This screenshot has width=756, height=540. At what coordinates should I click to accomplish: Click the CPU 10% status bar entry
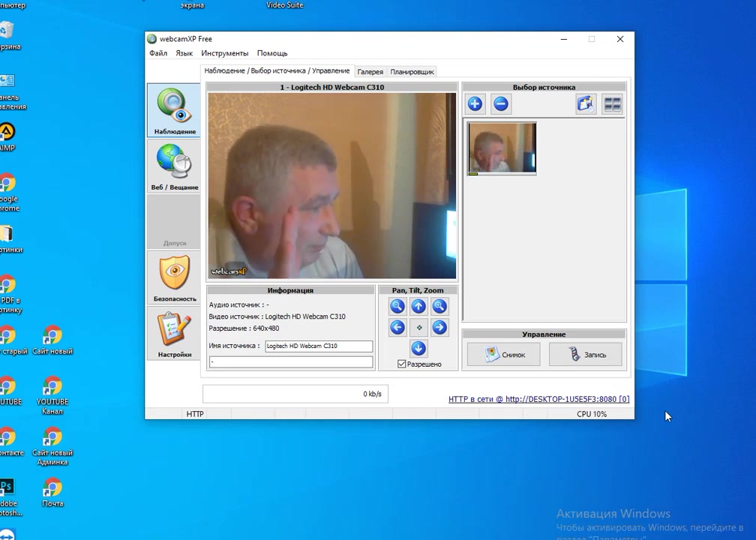tap(592, 414)
